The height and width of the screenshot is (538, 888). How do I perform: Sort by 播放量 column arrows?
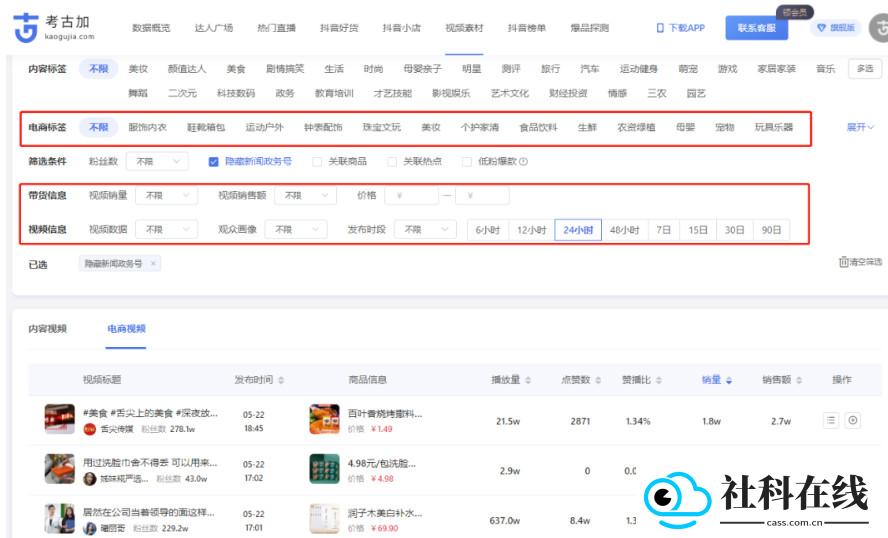point(528,380)
